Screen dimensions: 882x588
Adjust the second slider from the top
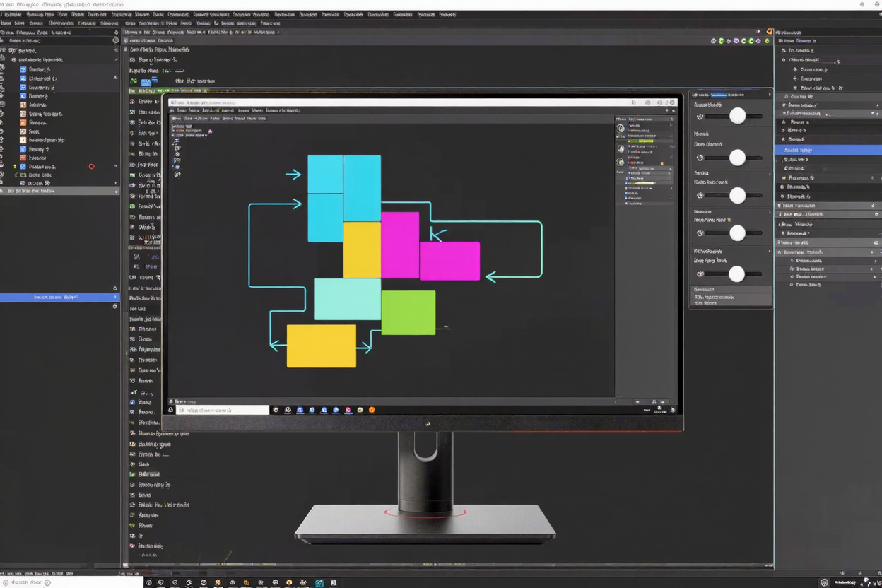point(737,158)
